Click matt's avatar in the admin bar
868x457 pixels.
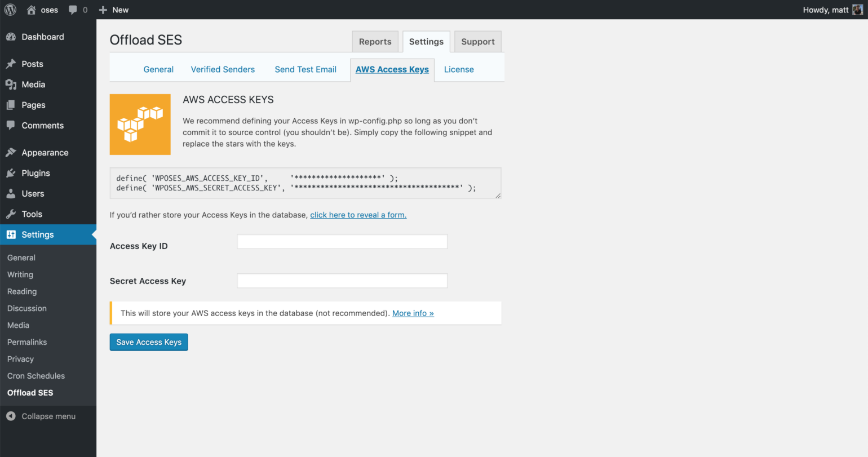point(857,10)
